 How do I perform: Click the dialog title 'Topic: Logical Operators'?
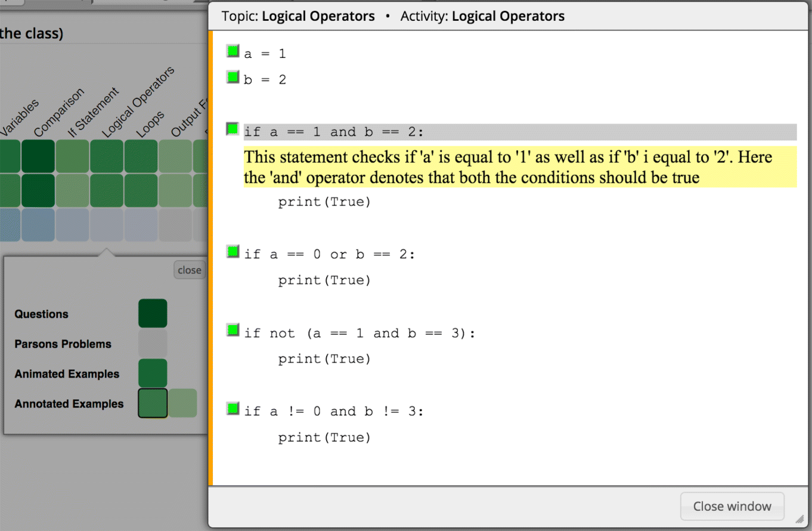tap(298, 16)
